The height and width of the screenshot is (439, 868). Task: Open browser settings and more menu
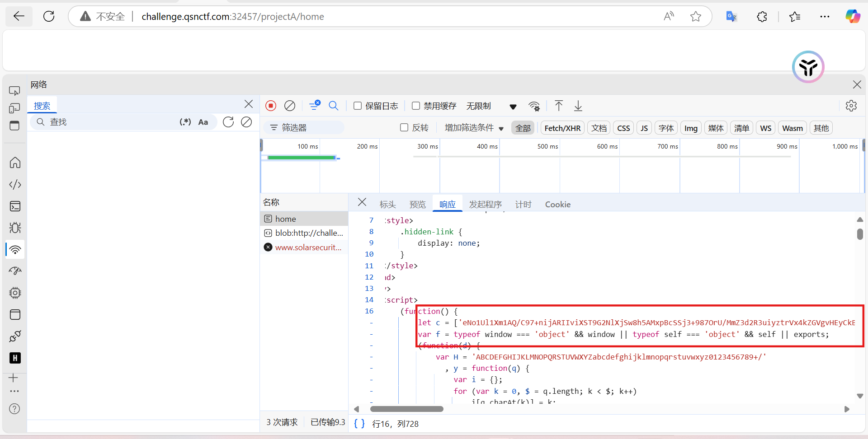click(x=825, y=17)
